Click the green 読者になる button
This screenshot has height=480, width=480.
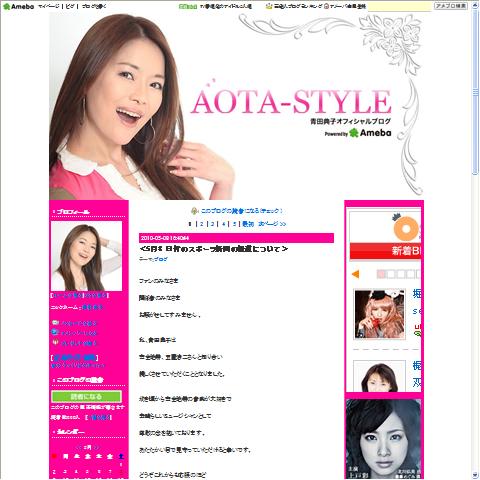click(86, 397)
